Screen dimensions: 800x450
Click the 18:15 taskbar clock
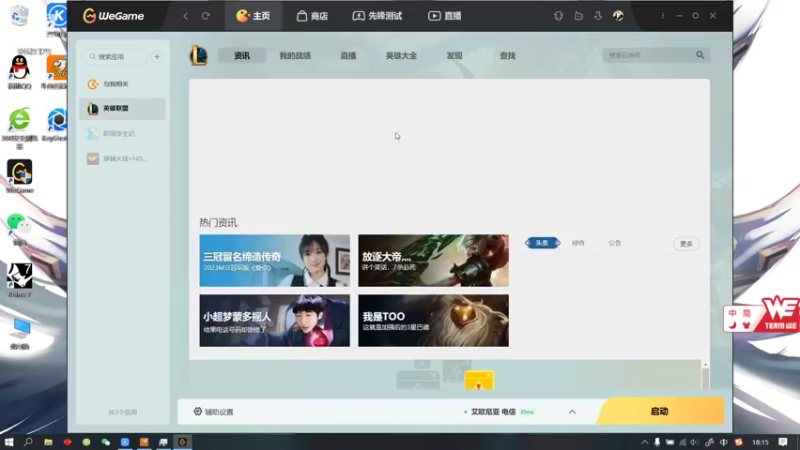point(760,442)
